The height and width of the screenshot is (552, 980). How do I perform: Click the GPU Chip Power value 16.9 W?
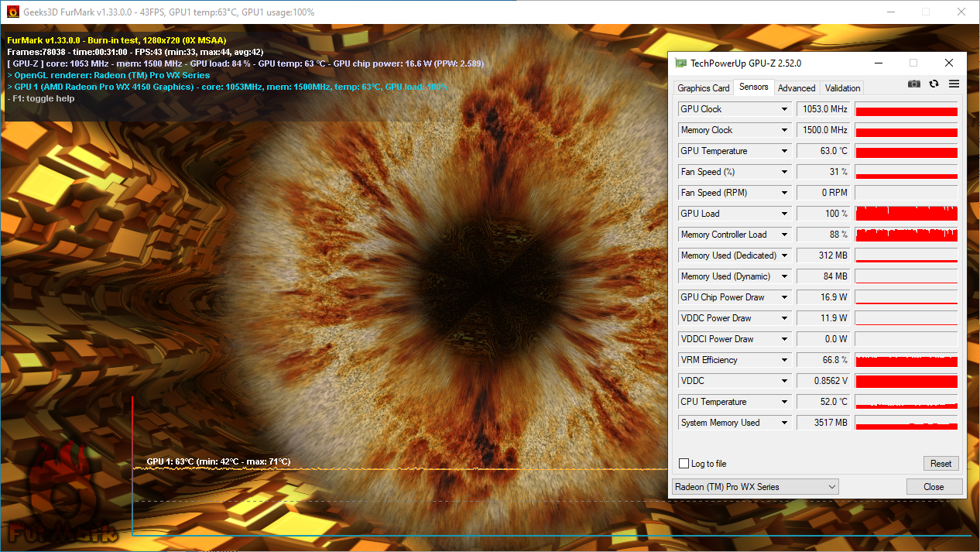[824, 297]
